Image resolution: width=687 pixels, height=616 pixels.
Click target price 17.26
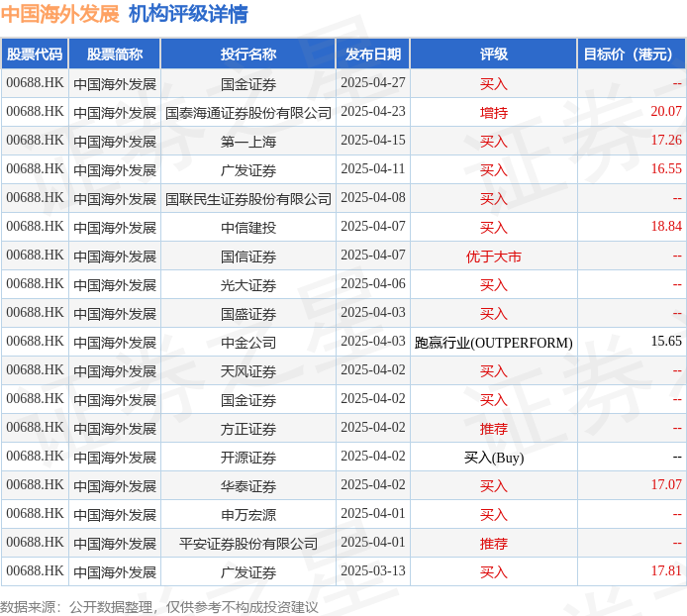point(666,140)
